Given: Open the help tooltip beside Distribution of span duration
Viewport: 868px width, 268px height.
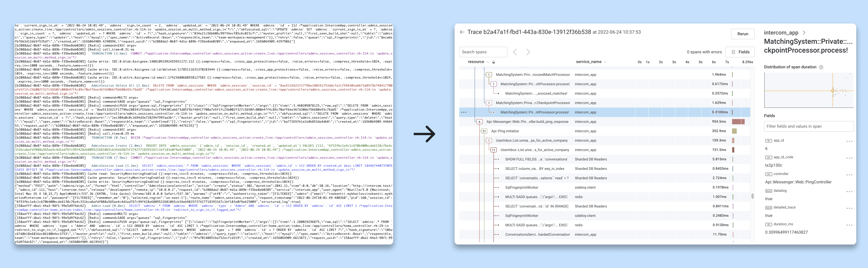Looking at the screenshot, I should point(821,67).
